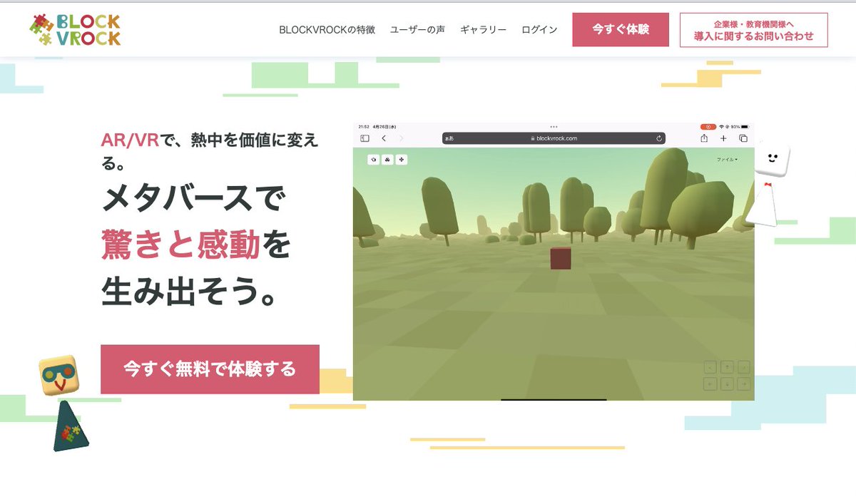The image size is (856, 504).
Task: Click 今すぐ無料で体験する button
Action: pyautogui.click(x=210, y=369)
